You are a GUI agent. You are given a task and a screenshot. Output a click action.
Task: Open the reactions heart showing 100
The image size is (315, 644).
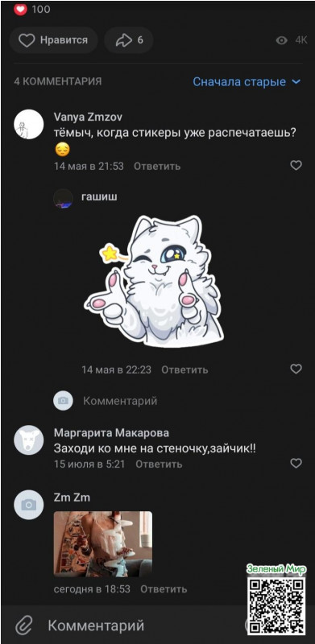click(20, 9)
